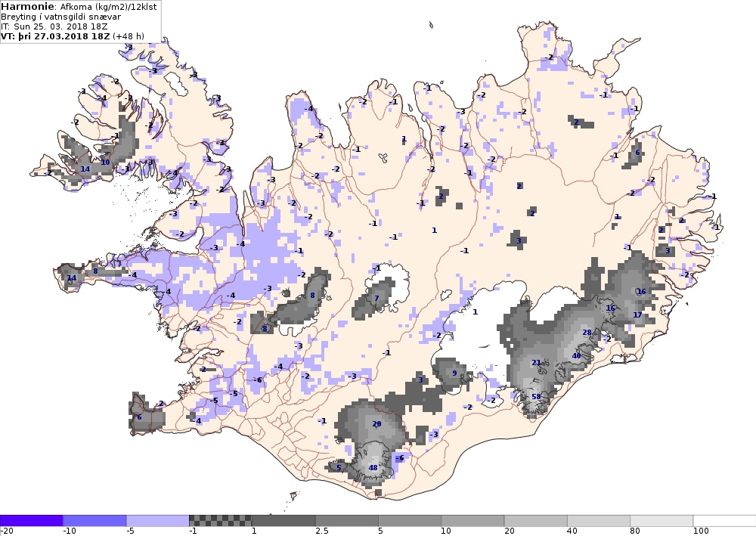
Task: Click the 5 to 10 legend swatch
Action: coord(410,521)
